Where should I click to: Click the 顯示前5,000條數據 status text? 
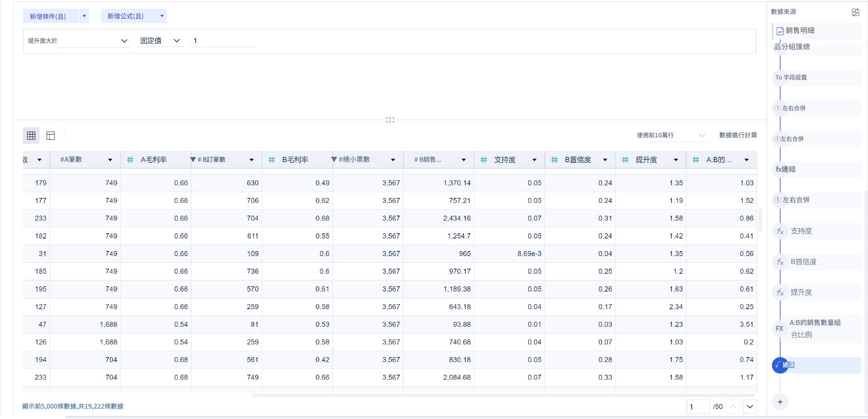click(73, 406)
